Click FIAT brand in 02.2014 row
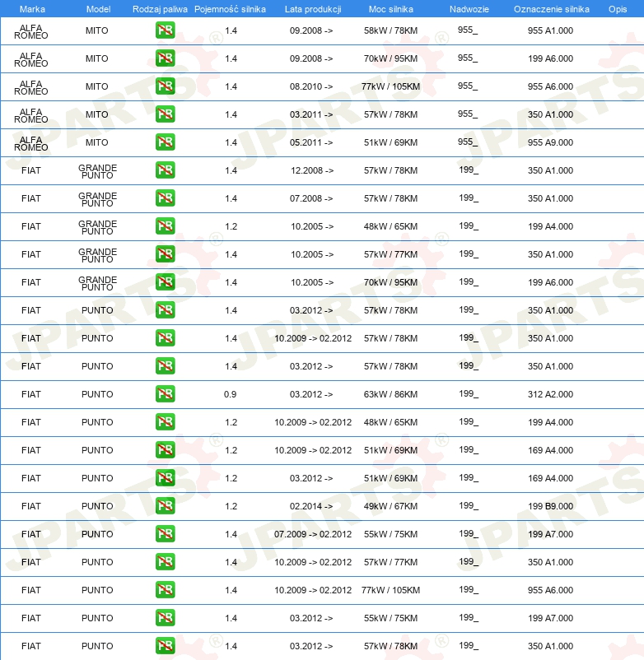 pyautogui.click(x=30, y=506)
